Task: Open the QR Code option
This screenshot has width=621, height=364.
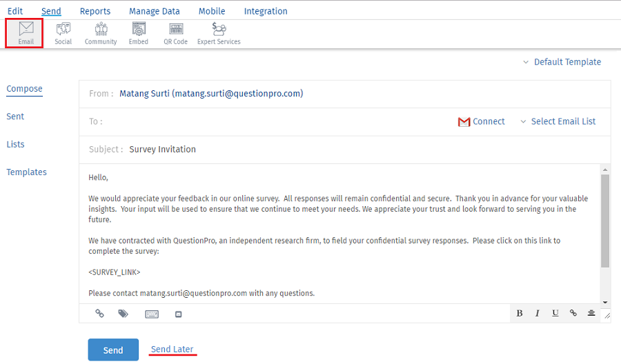Action: point(176,33)
